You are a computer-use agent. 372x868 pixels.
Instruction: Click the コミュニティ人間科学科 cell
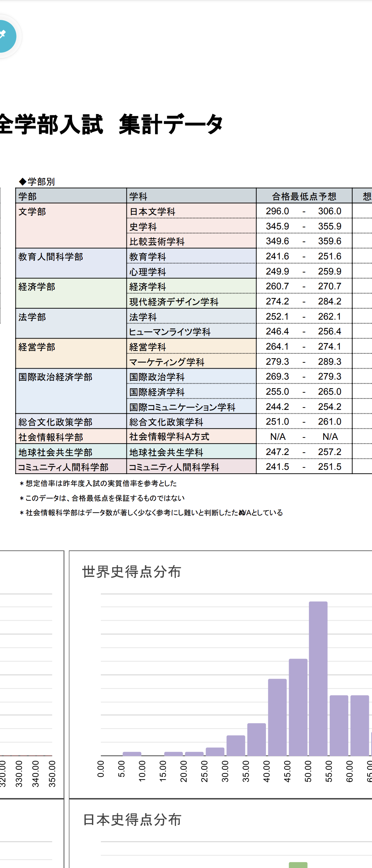[191, 467]
